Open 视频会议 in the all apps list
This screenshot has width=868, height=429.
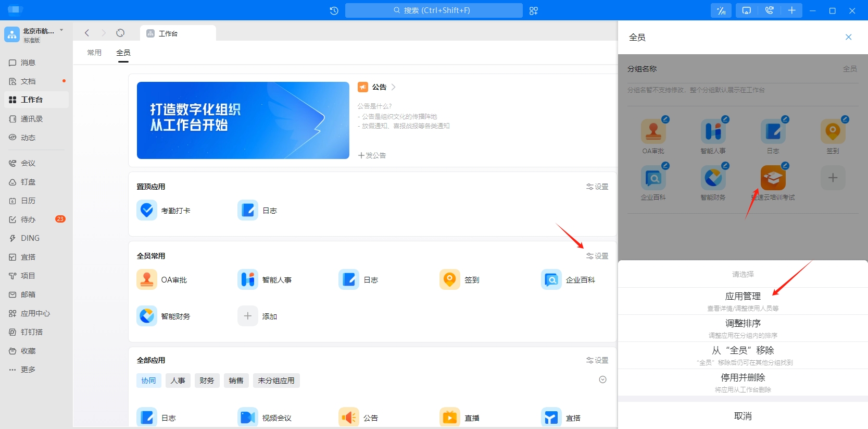point(248,418)
